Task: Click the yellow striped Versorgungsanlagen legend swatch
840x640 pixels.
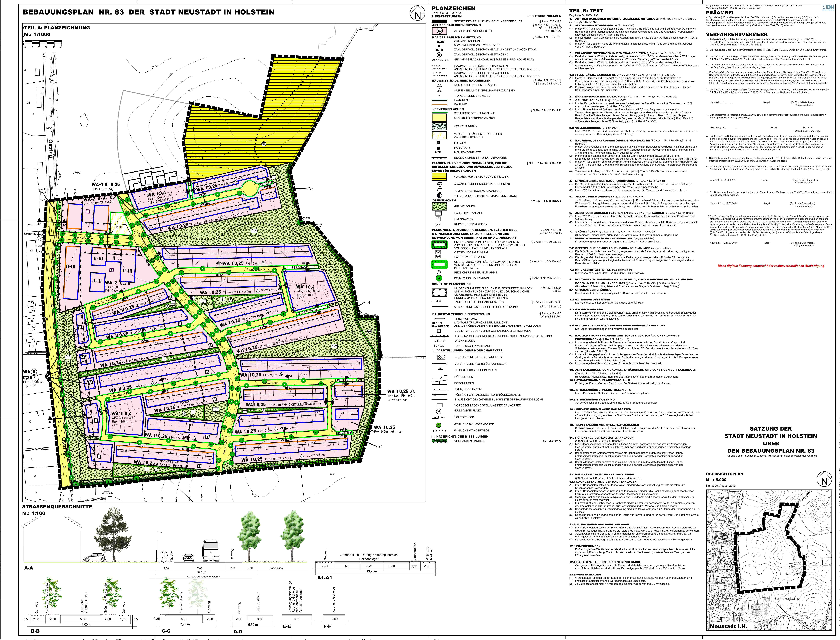Action: [x=439, y=177]
